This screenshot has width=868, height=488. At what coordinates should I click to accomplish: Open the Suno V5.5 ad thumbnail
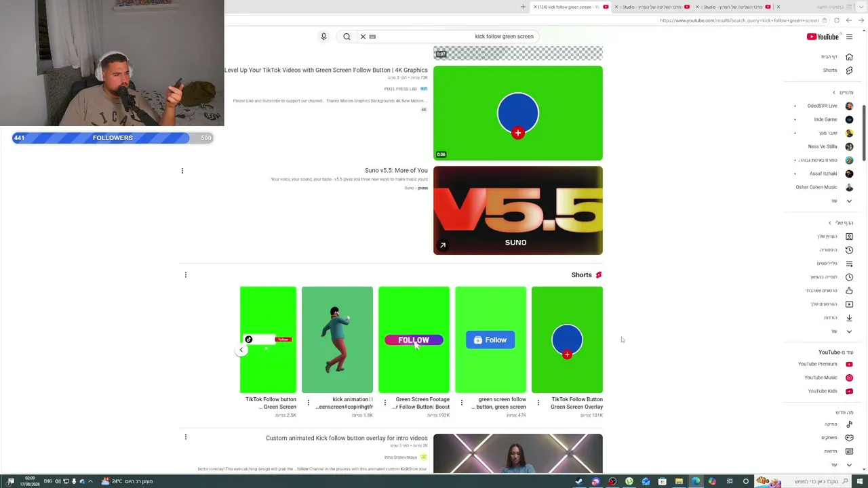[x=518, y=211]
